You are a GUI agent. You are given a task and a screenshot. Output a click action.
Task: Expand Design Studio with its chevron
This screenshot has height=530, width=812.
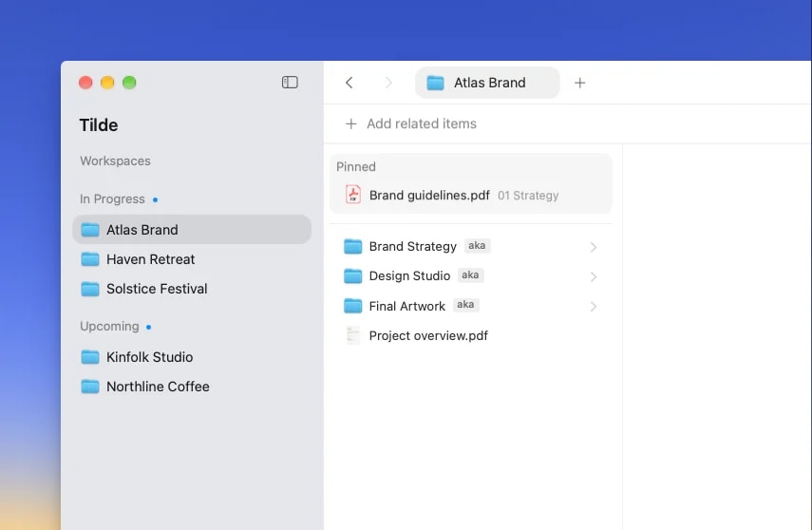click(594, 276)
